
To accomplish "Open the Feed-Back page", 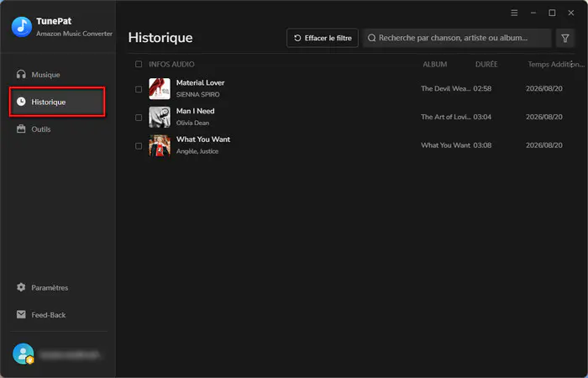I will 57,315.
